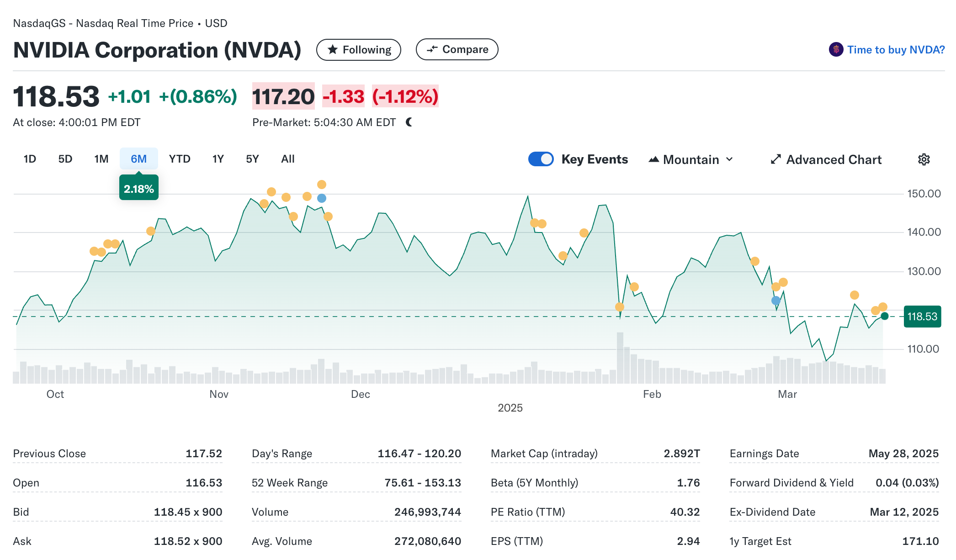Select the 5D time range
Viewport: 956px width, 560px height.
click(65, 159)
